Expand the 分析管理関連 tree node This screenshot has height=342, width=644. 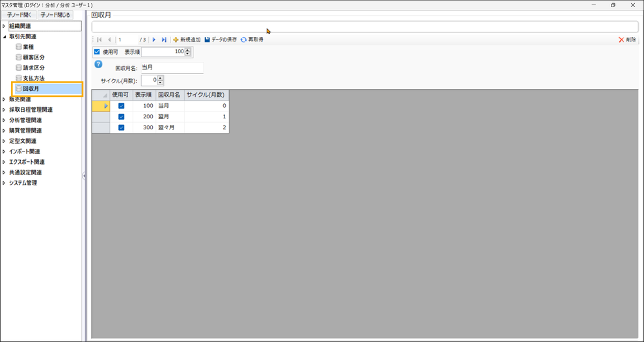[4, 120]
